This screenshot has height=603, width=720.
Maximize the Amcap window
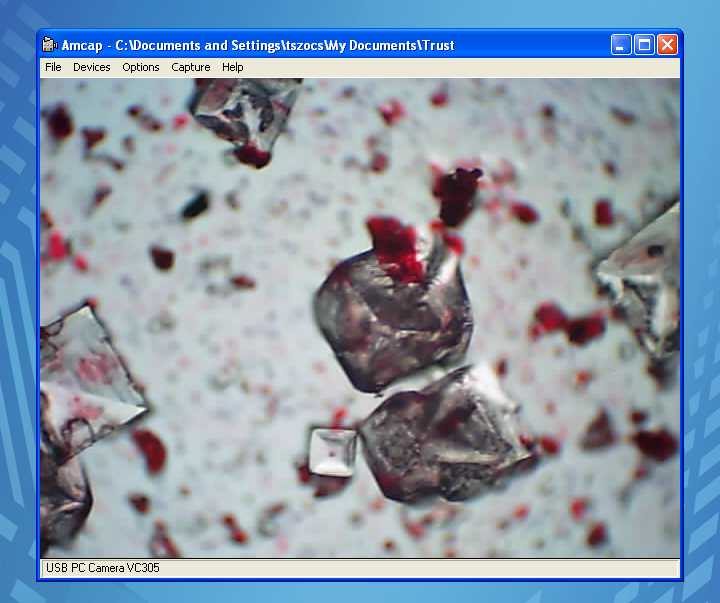coord(644,45)
